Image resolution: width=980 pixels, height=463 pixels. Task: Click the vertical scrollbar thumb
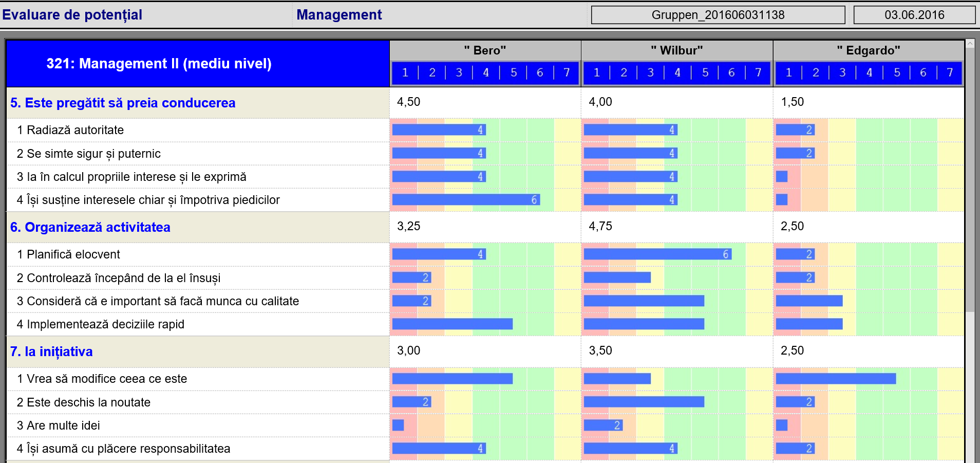tap(970, 180)
